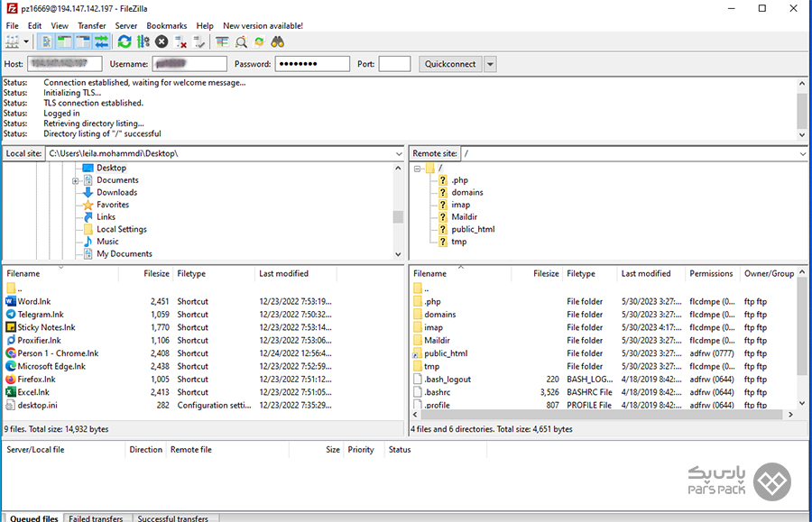The height and width of the screenshot is (522, 812).
Task: Click the Password input field
Action: tap(312, 64)
